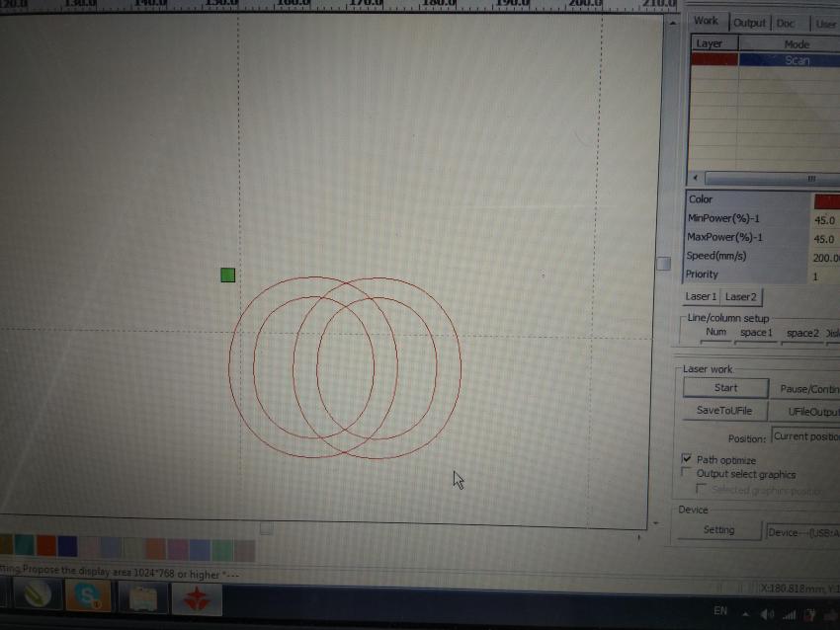Open the Position dropdown
The width and height of the screenshot is (840, 630).
click(x=804, y=436)
